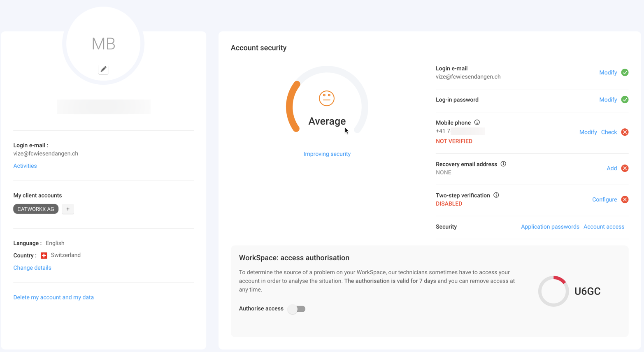This screenshot has height=352, width=644.
Task: Open the Activities link
Action: click(25, 166)
